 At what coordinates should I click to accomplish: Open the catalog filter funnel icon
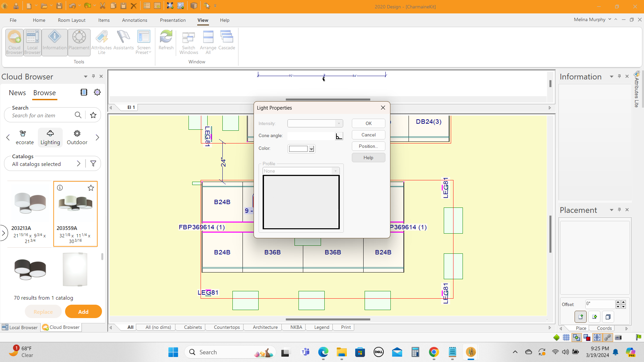click(x=93, y=163)
